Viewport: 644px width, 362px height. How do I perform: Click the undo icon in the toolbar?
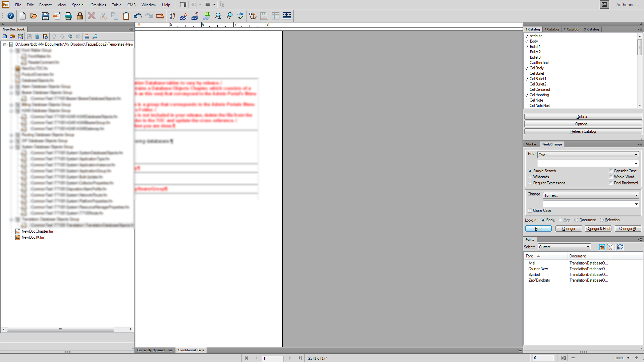pos(137,16)
